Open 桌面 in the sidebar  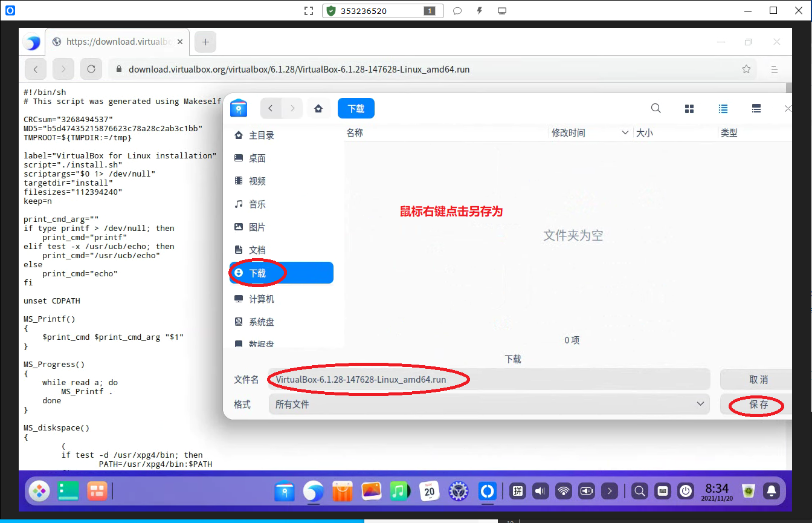pos(282,158)
